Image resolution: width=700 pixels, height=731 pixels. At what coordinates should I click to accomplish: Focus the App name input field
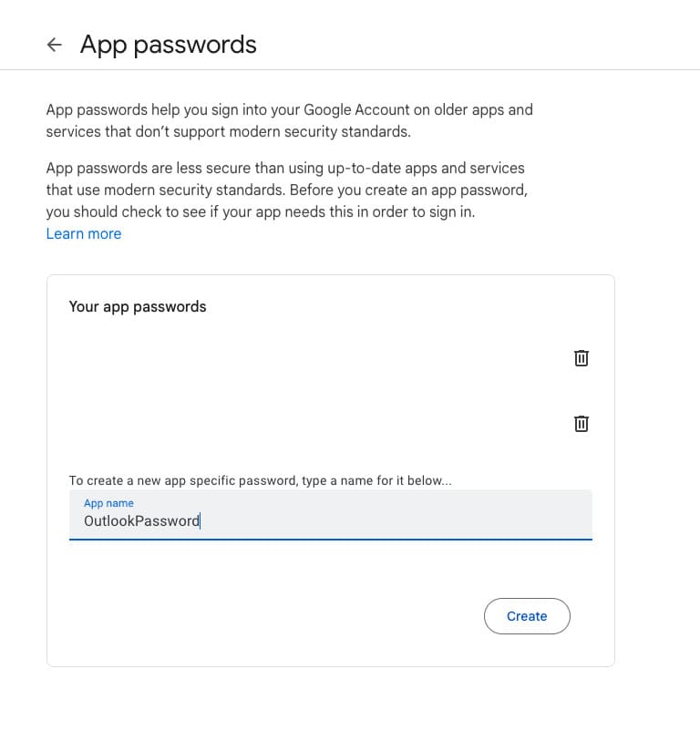tap(331, 515)
